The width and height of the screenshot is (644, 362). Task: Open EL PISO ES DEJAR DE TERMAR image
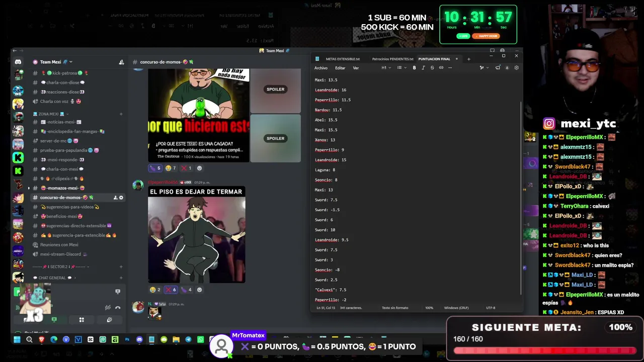[x=197, y=235]
